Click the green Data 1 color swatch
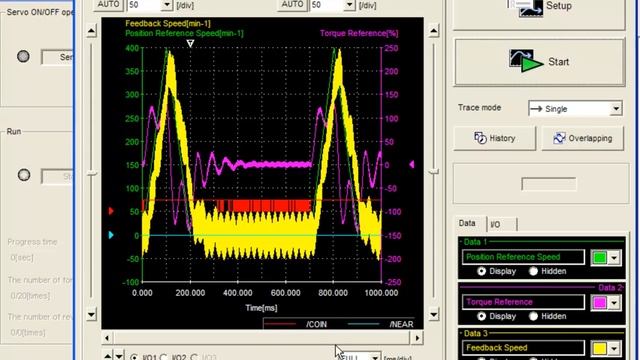Viewport: 640px width, 360px height. coord(600,258)
